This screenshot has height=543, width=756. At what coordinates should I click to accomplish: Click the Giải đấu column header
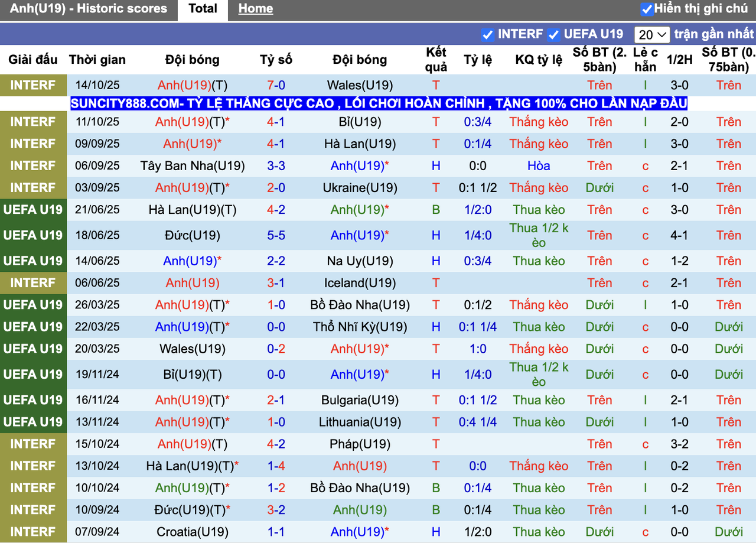pyautogui.click(x=33, y=60)
